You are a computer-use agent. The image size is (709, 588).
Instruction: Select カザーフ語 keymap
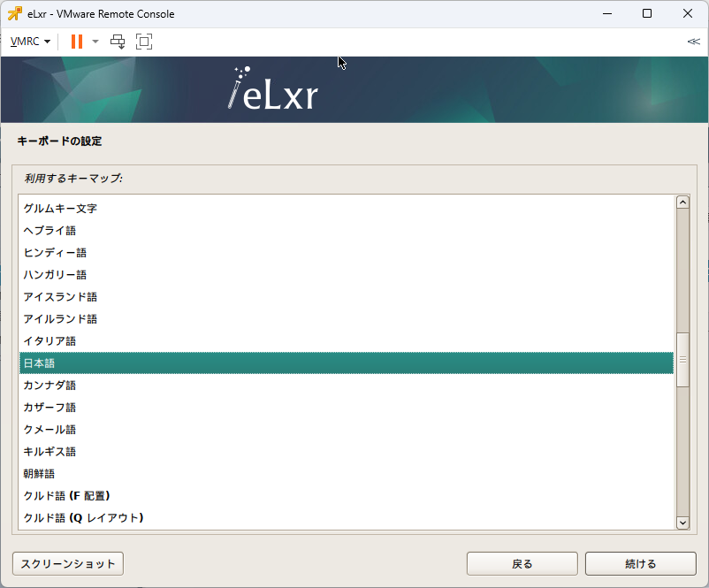coord(347,407)
